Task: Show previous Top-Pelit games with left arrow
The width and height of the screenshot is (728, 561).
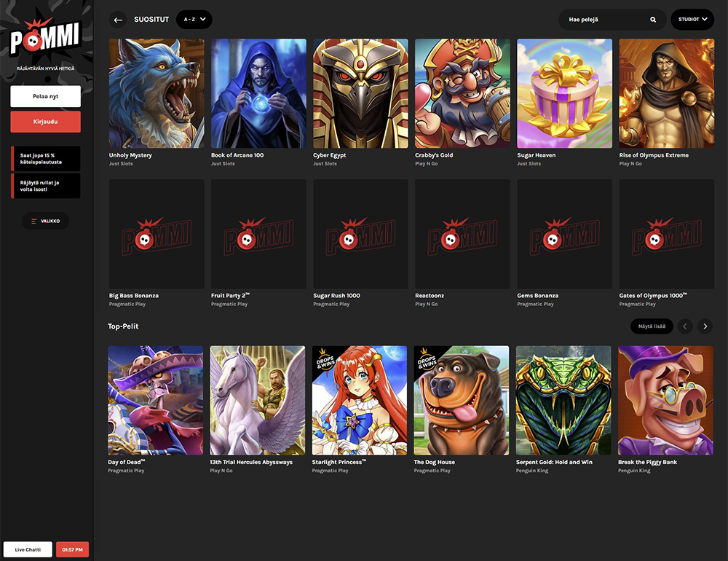Action: coord(684,326)
